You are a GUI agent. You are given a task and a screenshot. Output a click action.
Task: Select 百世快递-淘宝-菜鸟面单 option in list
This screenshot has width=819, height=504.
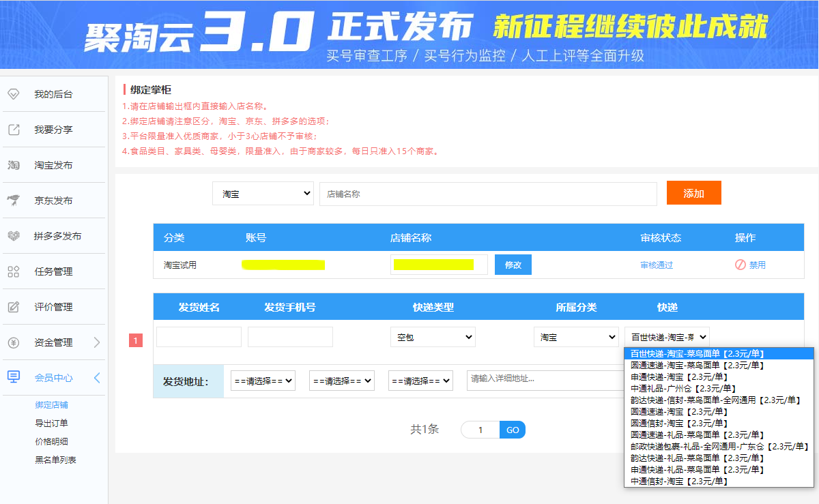(x=719, y=354)
